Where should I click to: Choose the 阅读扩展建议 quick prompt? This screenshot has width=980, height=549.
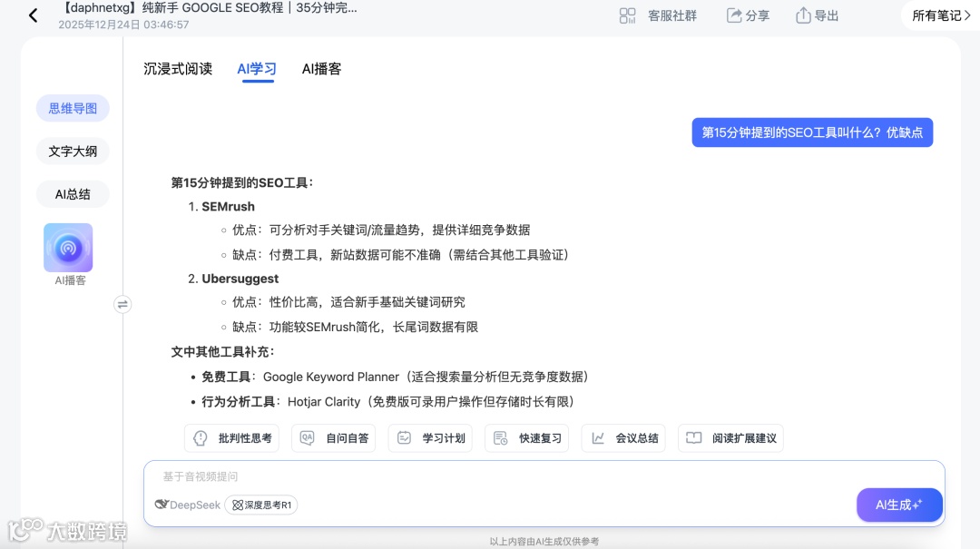pyautogui.click(x=730, y=438)
